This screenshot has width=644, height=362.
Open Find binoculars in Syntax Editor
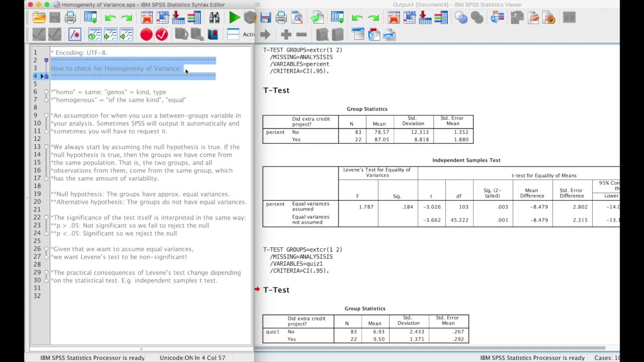pos(214,18)
